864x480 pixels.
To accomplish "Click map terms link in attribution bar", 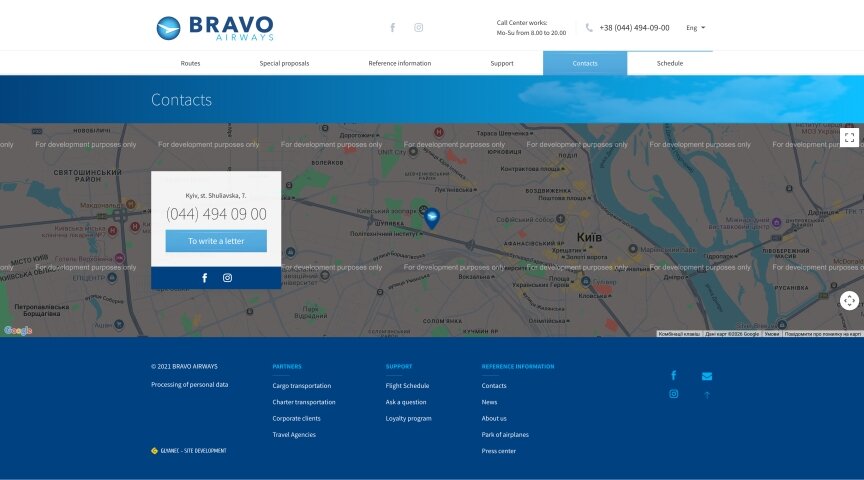I will (x=771, y=334).
